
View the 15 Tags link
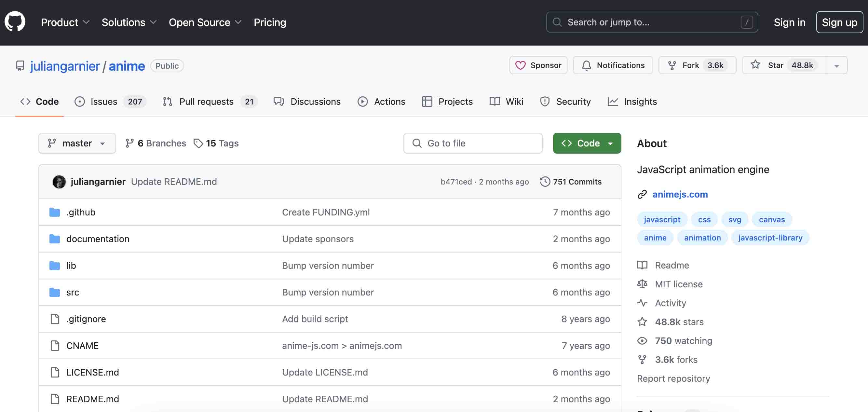[216, 143]
